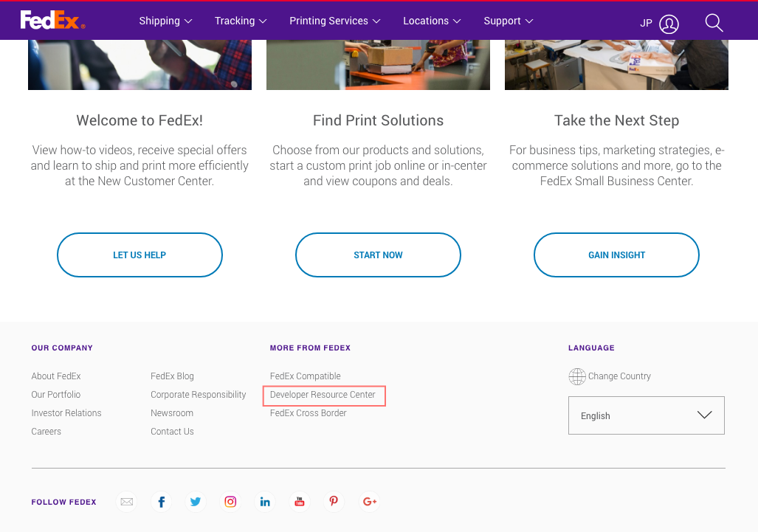Open the Developer Resource Center link
Image resolution: width=758 pixels, height=532 pixels.
tap(323, 395)
